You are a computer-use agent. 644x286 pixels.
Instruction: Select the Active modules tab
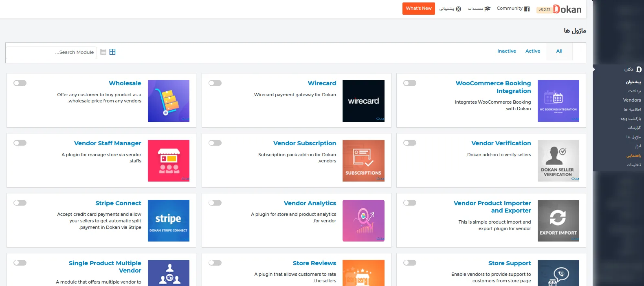[x=533, y=51]
